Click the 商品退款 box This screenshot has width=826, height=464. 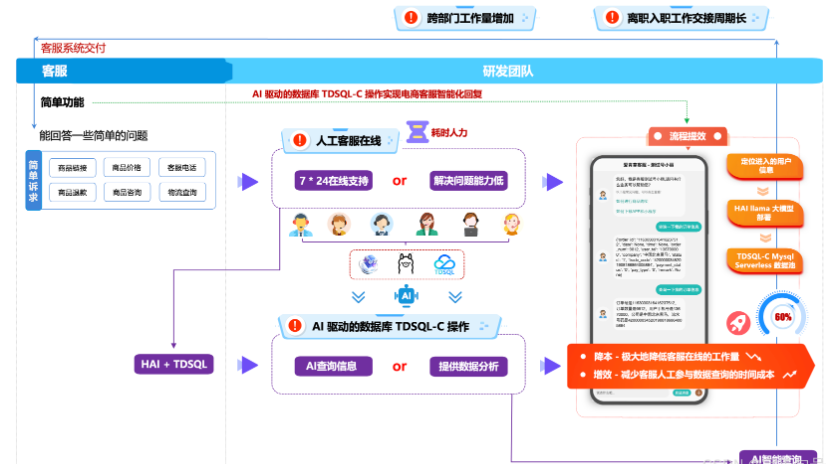[72, 192]
